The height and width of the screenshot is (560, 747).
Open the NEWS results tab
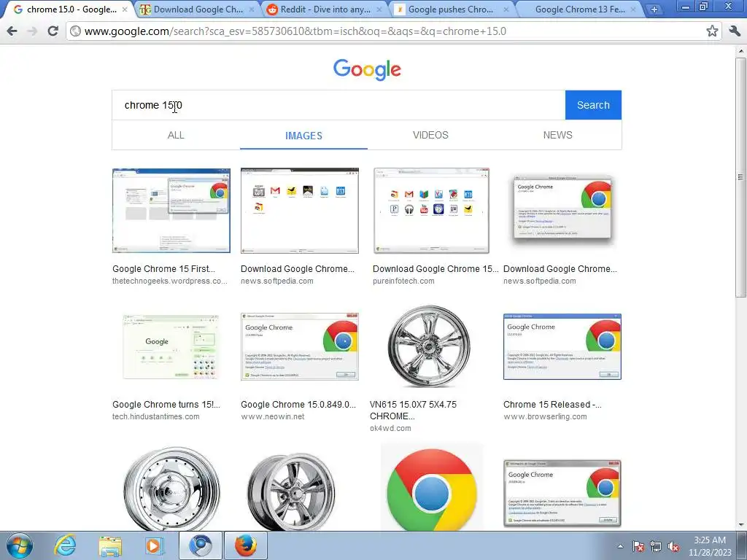558,135
